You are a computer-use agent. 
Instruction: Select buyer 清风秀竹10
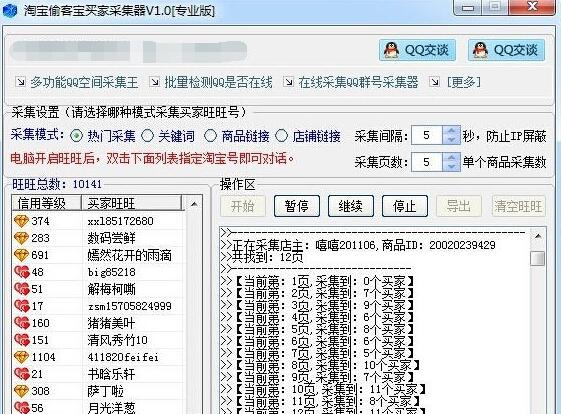[118, 340]
